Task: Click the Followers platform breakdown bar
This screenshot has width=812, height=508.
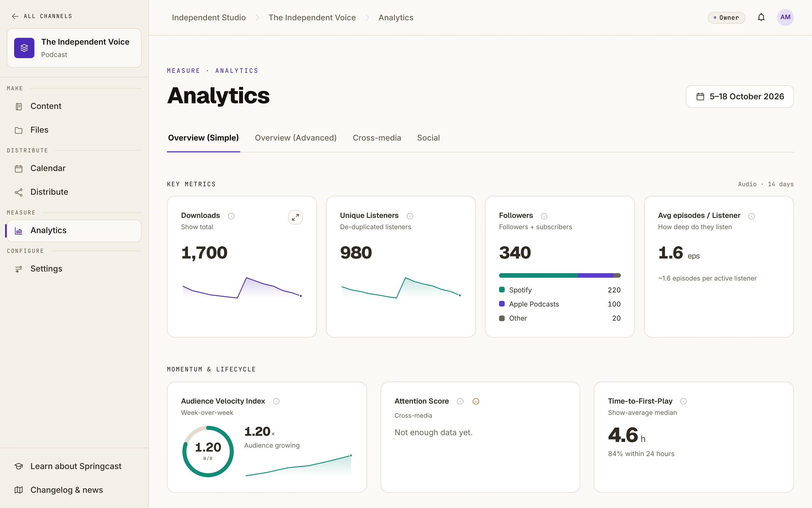Action: (x=560, y=275)
